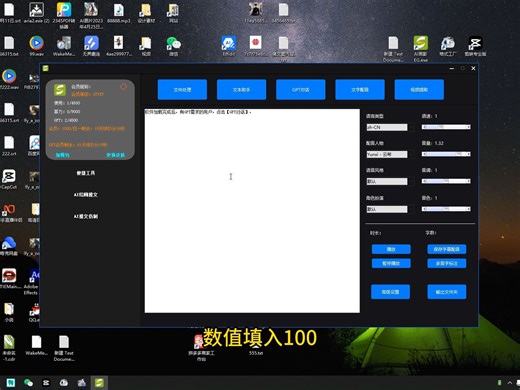
Task: Click the cloud icon in the taskbar
Action: 64,383
